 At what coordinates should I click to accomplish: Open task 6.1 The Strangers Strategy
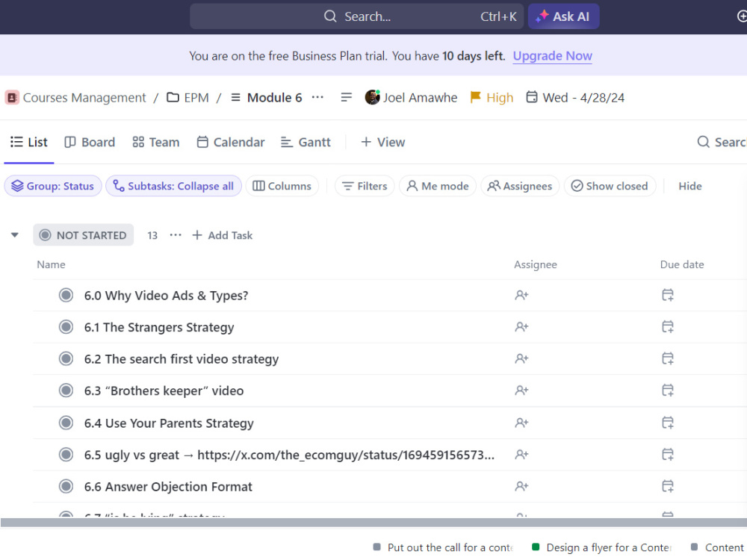pyautogui.click(x=159, y=327)
